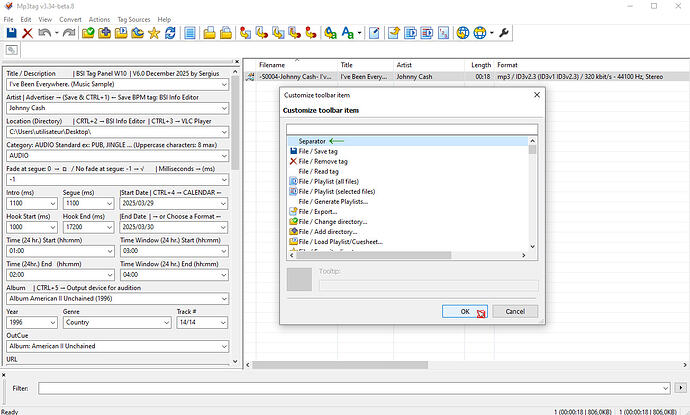Expand the Title / Description dropdown
690x415 pixels.
click(x=224, y=84)
